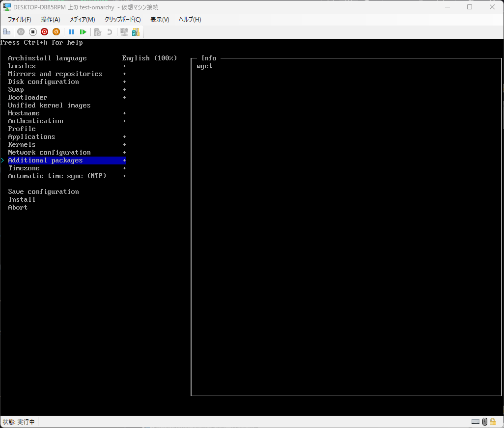
Task: Open the 操作(A) menu
Action: coord(51,19)
